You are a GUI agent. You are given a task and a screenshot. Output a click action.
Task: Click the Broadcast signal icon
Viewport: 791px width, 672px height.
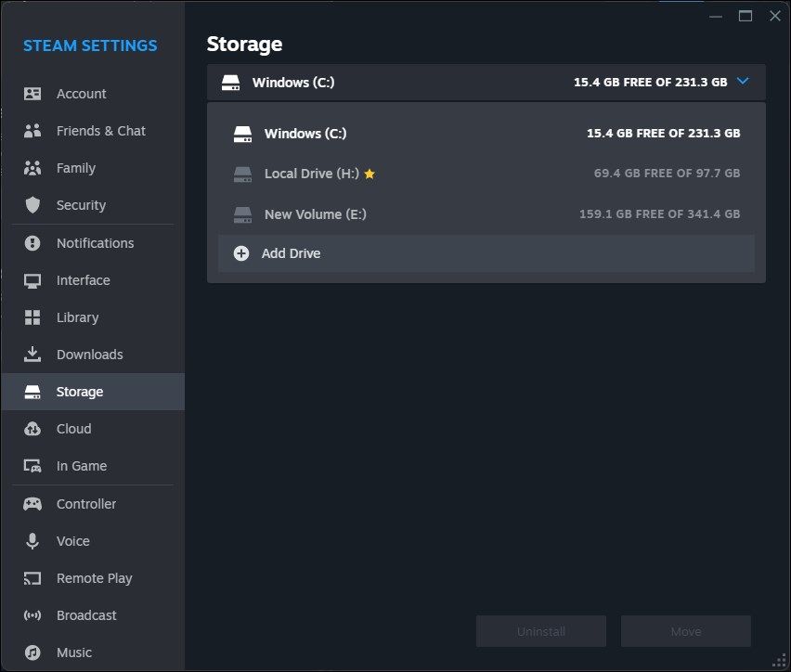(31, 614)
